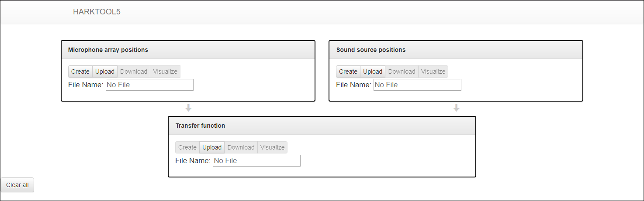644x201 pixels.
Task: Click the microphone array File Name field
Action: tap(149, 85)
